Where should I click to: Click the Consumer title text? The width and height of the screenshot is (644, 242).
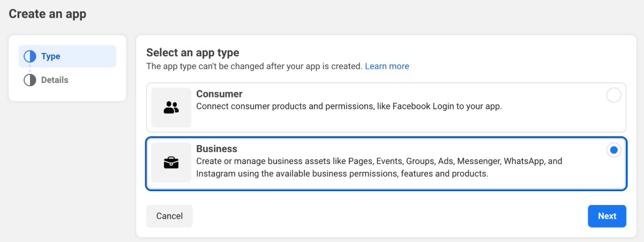tap(219, 94)
